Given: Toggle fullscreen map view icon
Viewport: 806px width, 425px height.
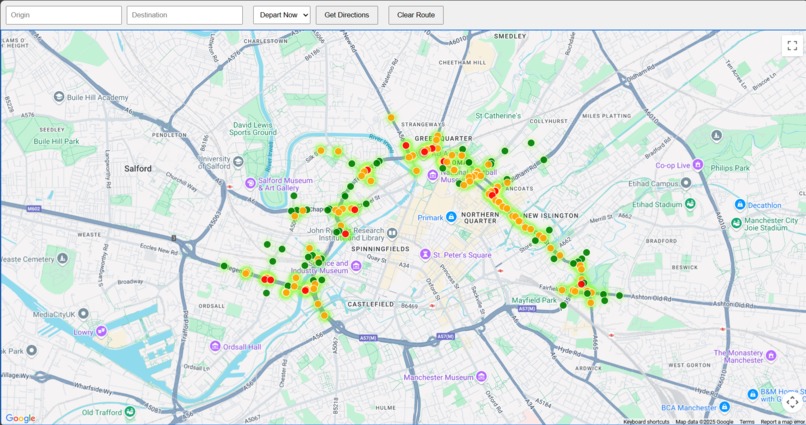Looking at the screenshot, I should 792,45.
